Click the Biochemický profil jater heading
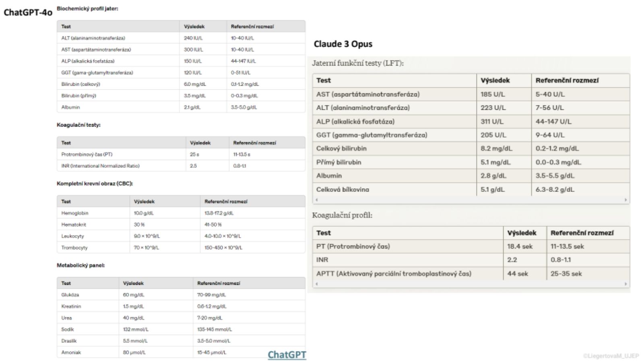Viewport: 644px width, 362px height. coord(87,8)
